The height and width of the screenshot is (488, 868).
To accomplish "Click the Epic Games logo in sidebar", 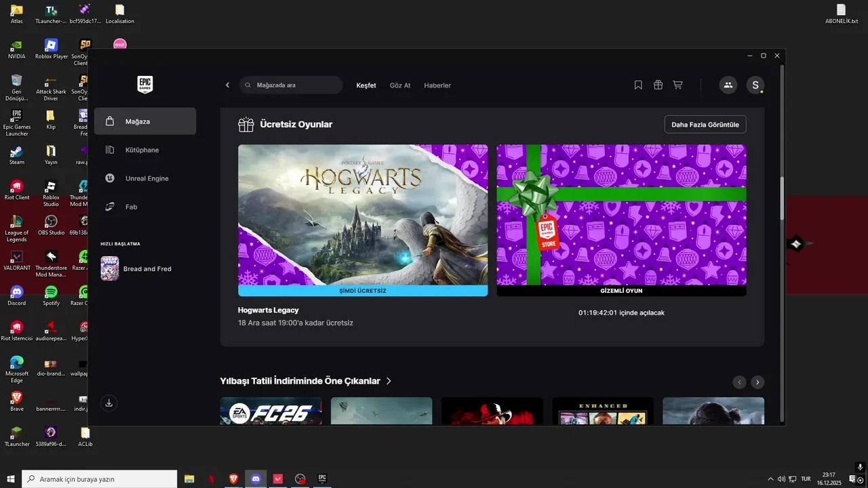I will 145,84.
